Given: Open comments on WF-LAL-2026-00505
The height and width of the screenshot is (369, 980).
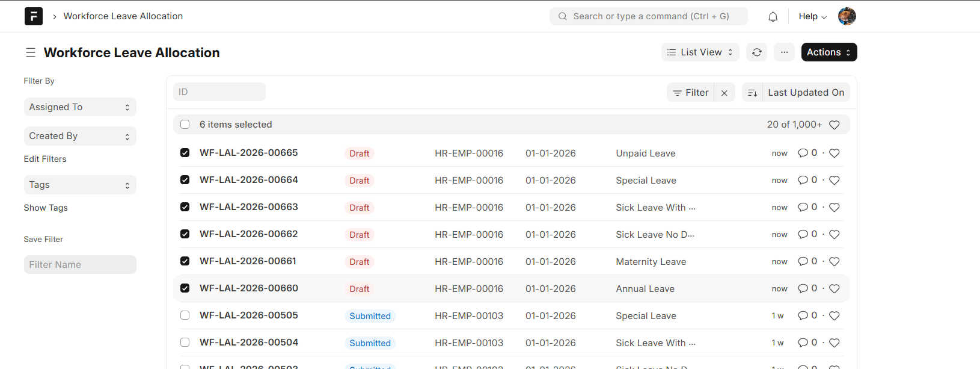Looking at the screenshot, I should pyautogui.click(x=807, y=315).
